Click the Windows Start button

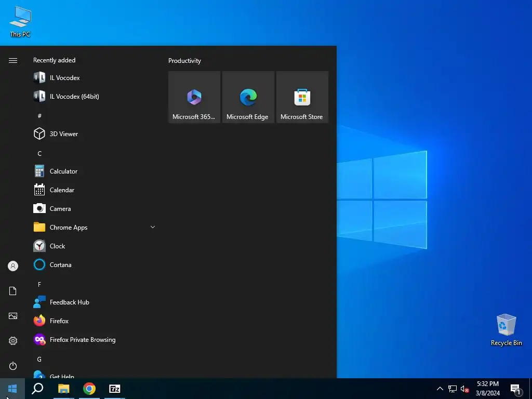click(12, 389)
